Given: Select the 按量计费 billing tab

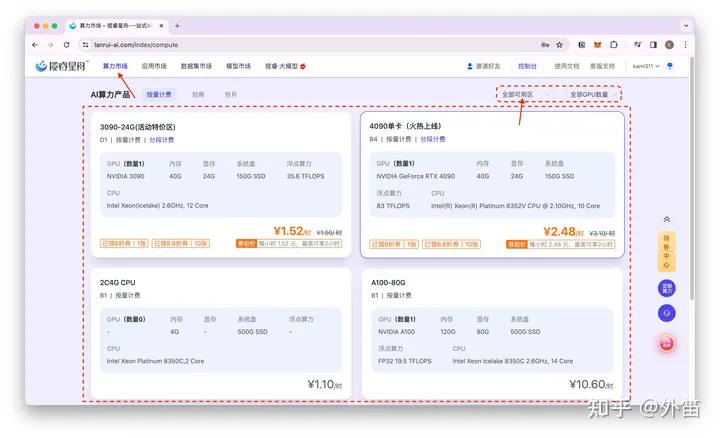Looking at the screenshot, I should pos(159,95).
